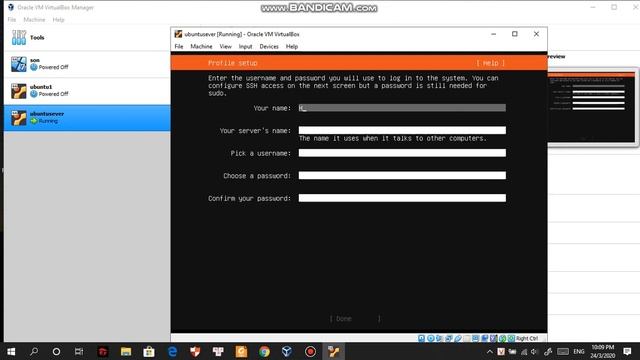640x360 pixels.
Task: Open the touch keyboard icon in system tray
Action: (563, 351)
